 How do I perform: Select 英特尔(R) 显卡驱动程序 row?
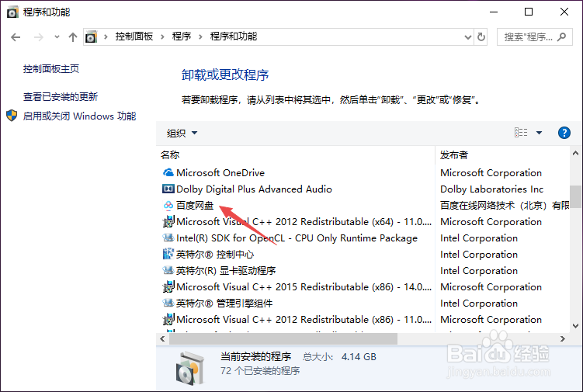pos(226,271)
